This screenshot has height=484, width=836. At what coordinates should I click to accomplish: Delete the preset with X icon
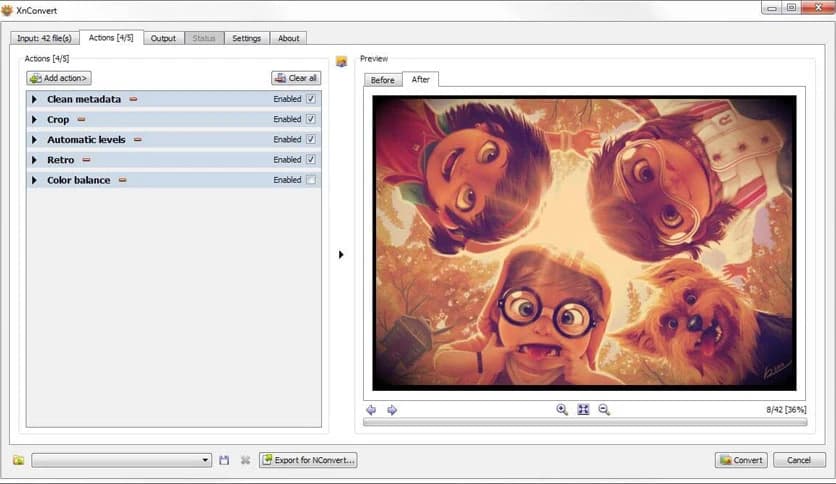[x=245, y=460]
